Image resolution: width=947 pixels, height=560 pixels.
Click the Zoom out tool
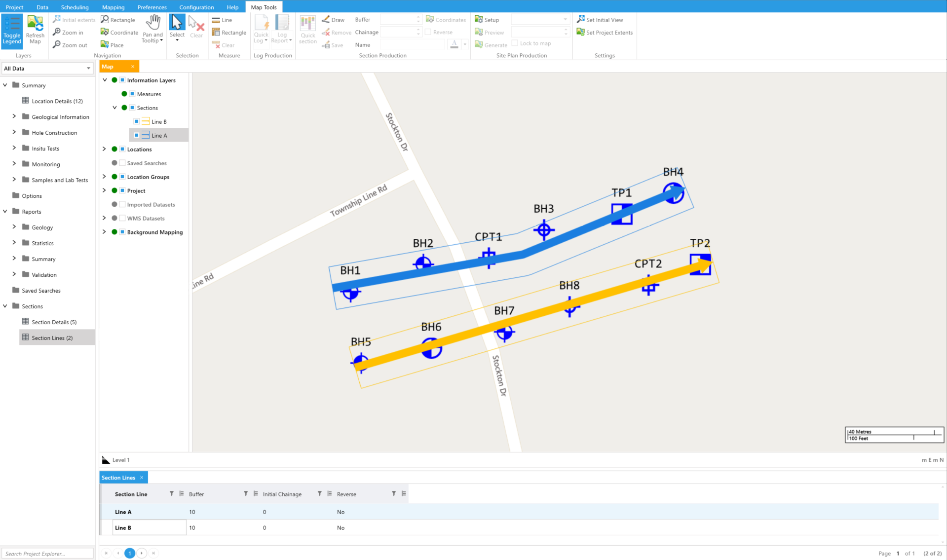coord(70,45)
